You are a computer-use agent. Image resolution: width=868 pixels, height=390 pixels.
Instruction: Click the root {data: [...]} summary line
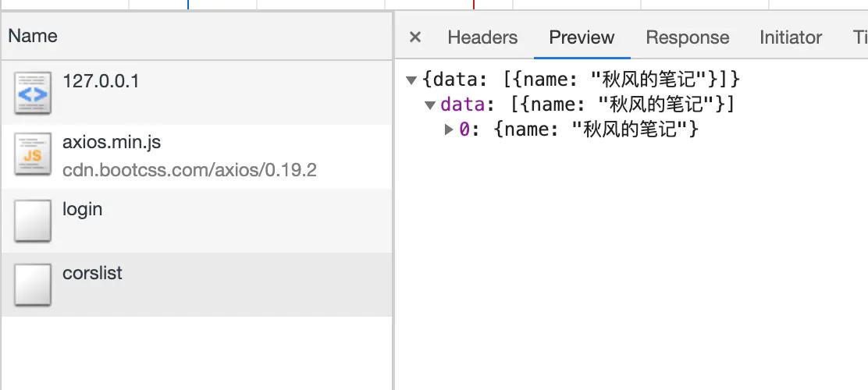pos(581,80)
